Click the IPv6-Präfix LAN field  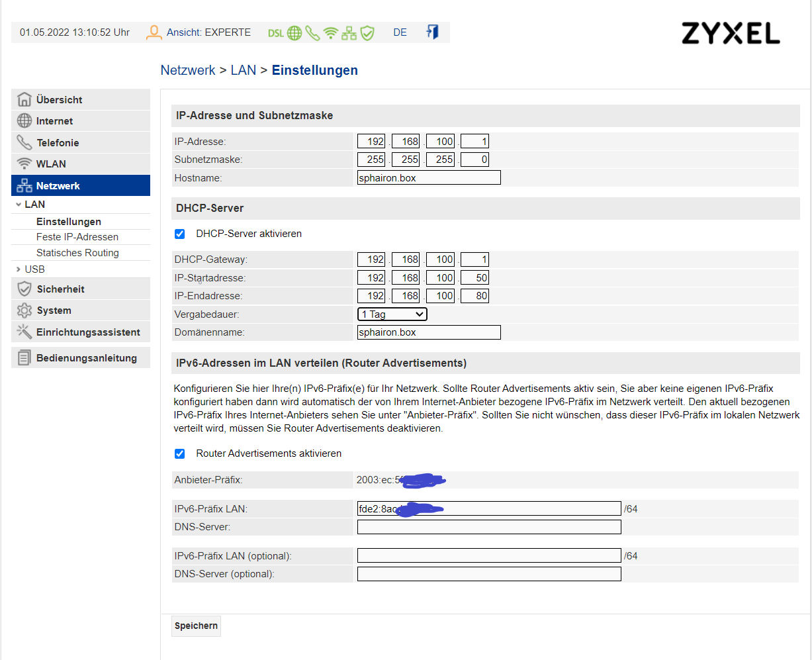(x=489, y=508)
